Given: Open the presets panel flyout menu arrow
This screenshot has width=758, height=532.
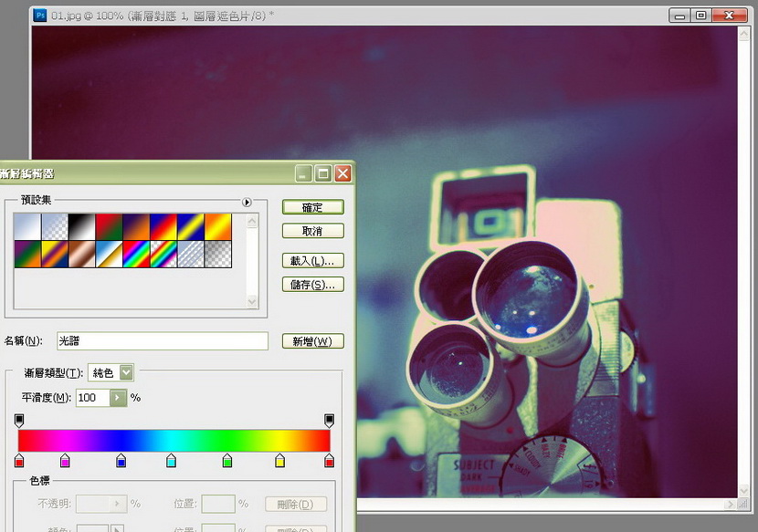Looking at the screenshot, I should coord(246,202).
